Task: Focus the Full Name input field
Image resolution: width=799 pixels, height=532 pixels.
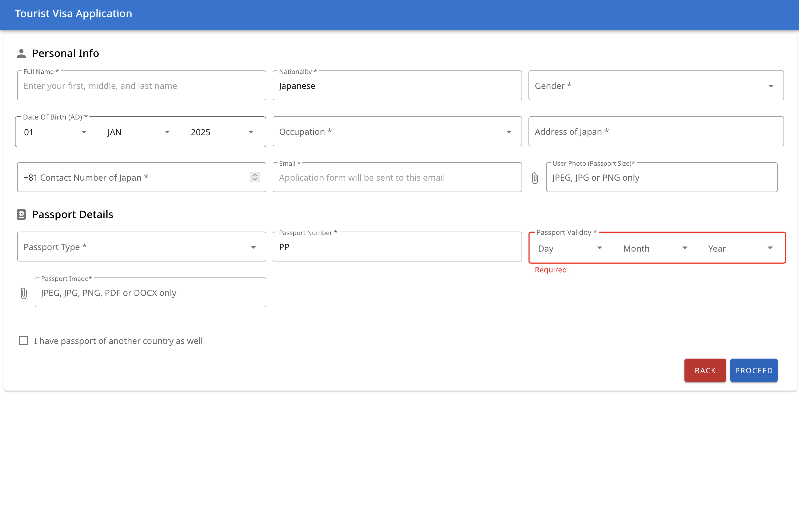Action: [x=142, y=85]
